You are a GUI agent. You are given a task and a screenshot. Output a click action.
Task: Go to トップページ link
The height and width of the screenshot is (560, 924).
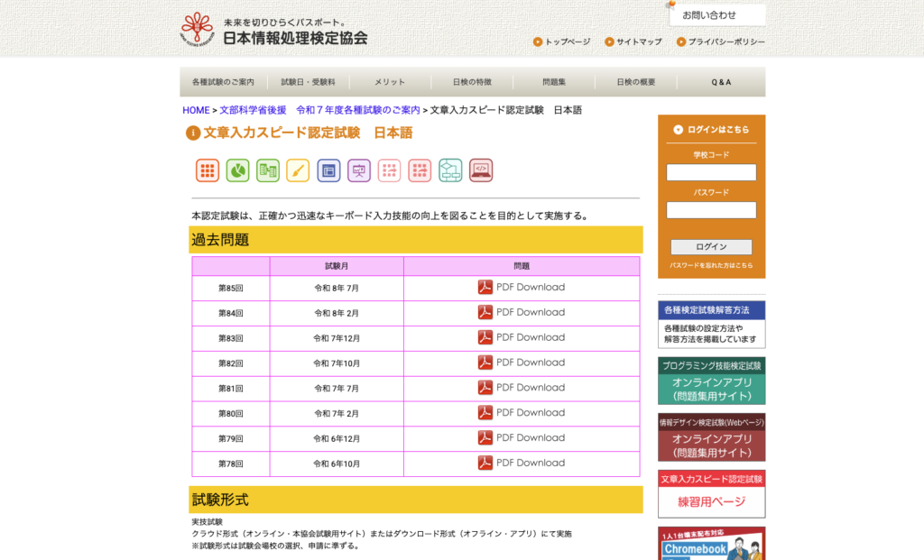(561, 41)
